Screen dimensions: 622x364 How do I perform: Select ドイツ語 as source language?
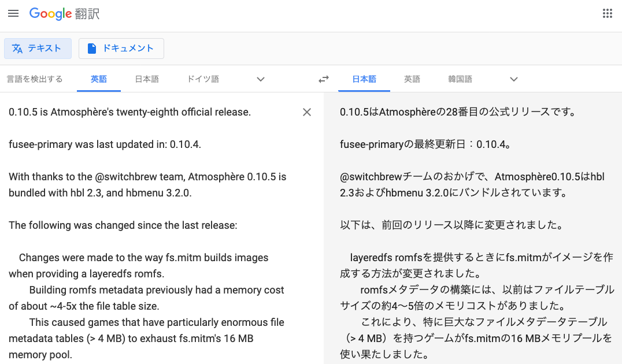tap(203, 79)
